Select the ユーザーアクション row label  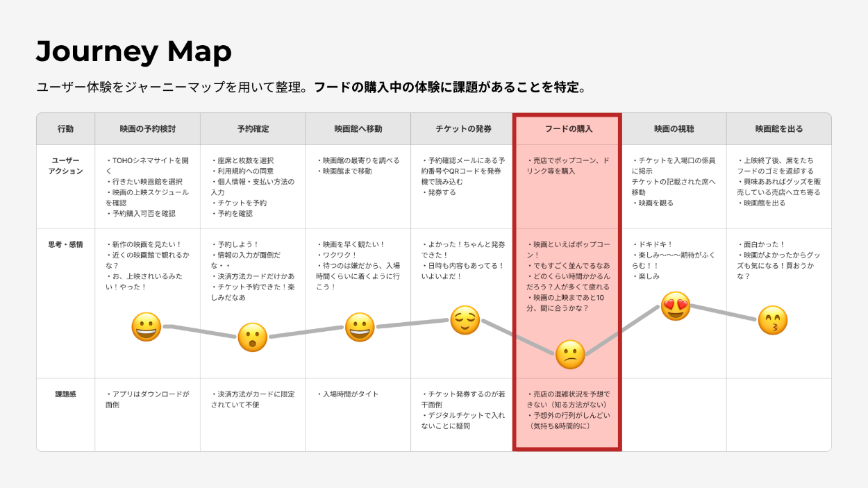click(x=65, y=166)
